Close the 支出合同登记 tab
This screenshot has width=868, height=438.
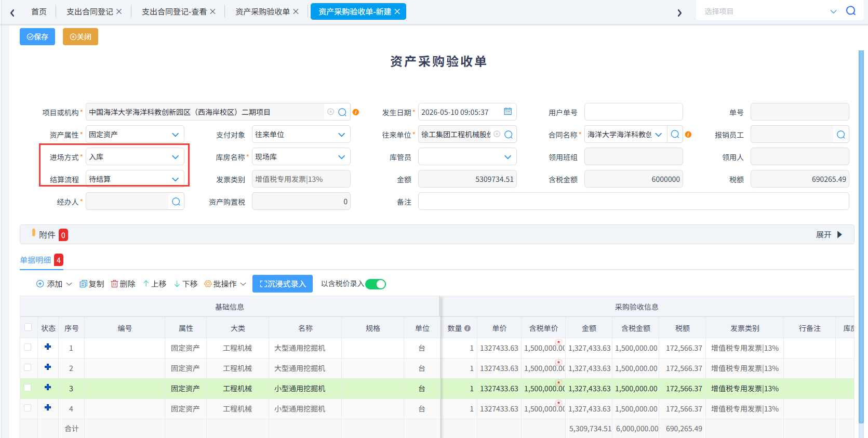(x=119, y=11)
